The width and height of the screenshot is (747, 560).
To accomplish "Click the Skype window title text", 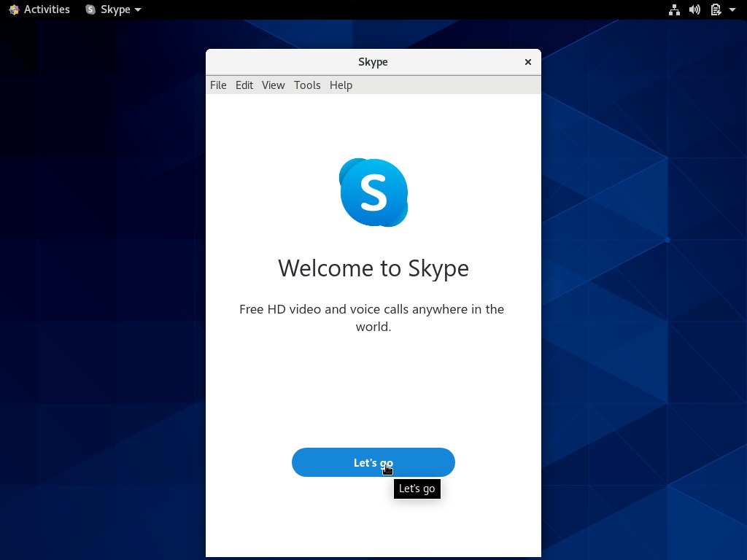I will (373, 62).
